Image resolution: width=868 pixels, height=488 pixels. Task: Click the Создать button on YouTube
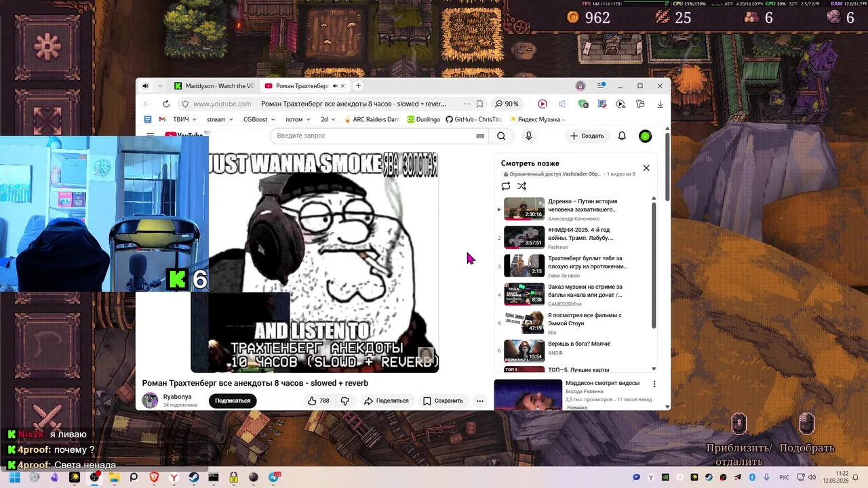tap(587, 136)
